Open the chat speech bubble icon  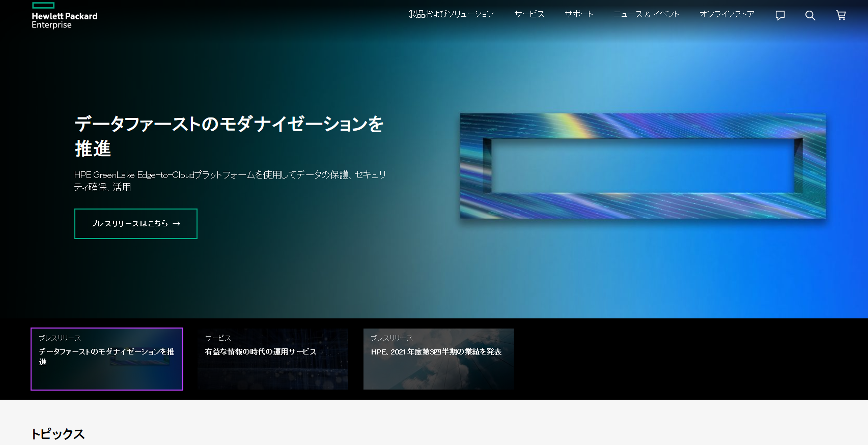[780, 15]
